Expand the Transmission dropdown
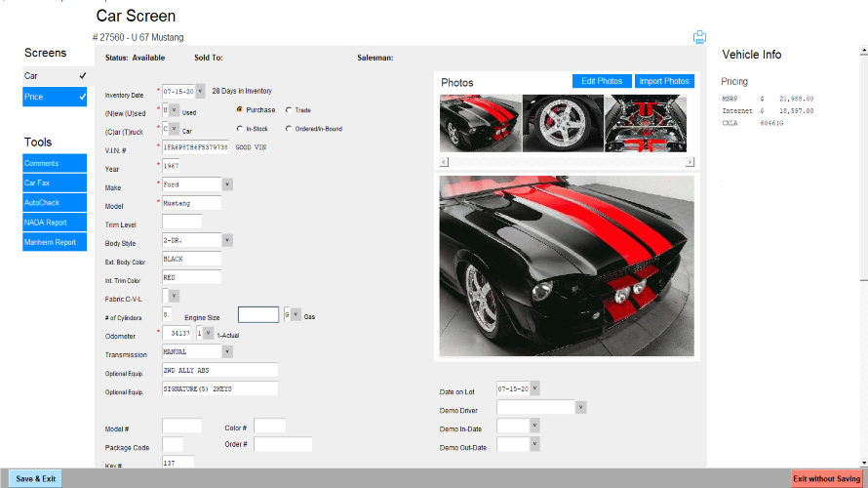 pos(227,351)
